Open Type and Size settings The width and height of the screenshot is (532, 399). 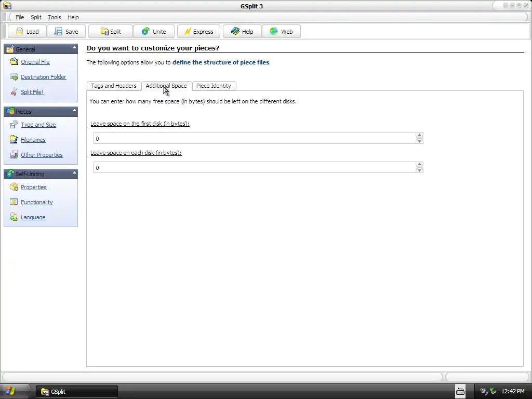(x=38, y=125)
